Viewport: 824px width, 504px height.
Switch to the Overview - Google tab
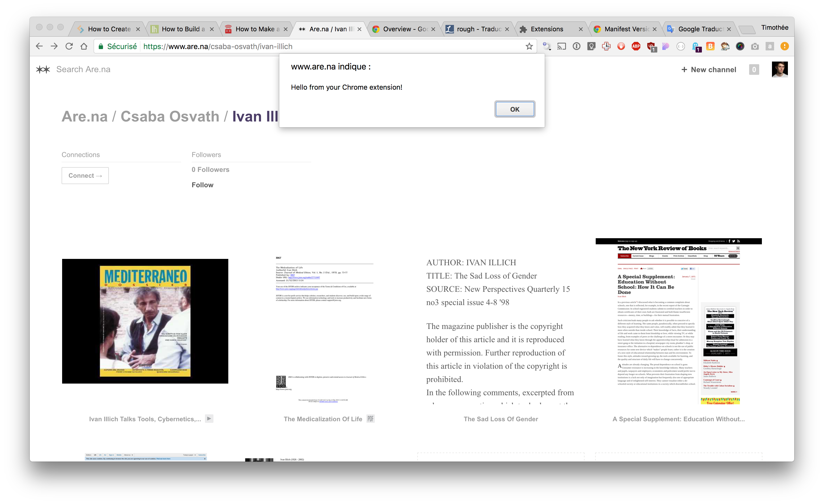coord(404,29)
